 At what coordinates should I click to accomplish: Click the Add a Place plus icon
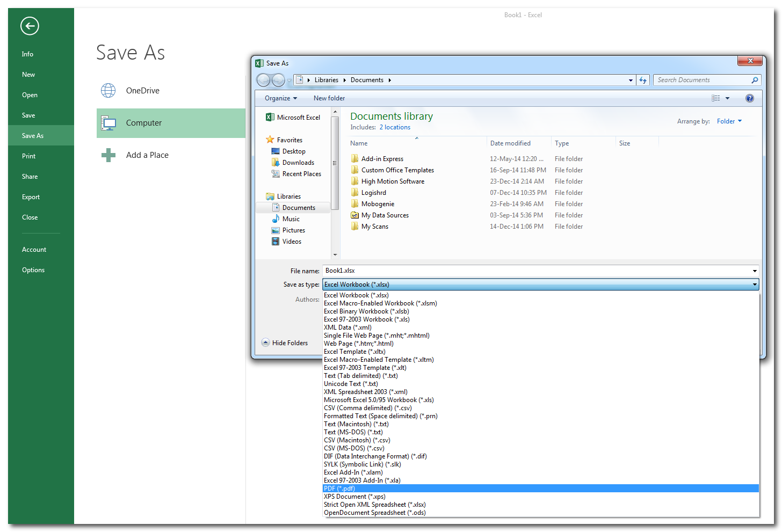click(108, 155)
